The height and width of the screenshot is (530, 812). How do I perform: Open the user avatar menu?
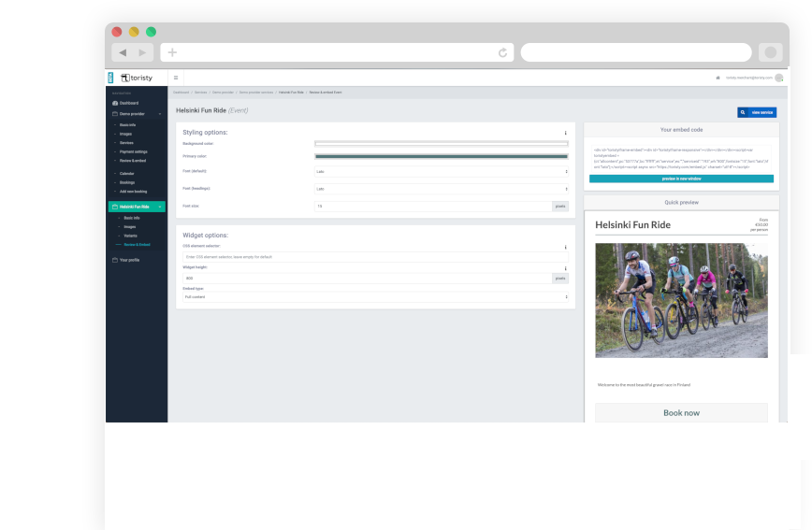point(779,79)
